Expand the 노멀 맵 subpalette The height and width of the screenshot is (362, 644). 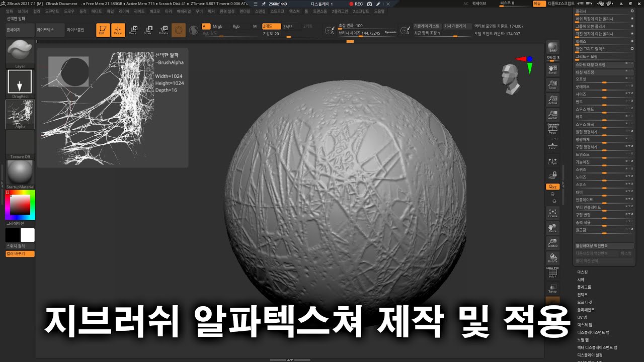click(x=583, y=340)
